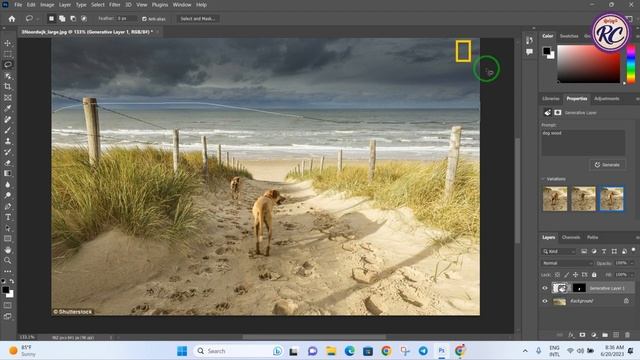Toggle filter for pixel layers
Viewport: 640px width, 360px height.
coord(584,251)
